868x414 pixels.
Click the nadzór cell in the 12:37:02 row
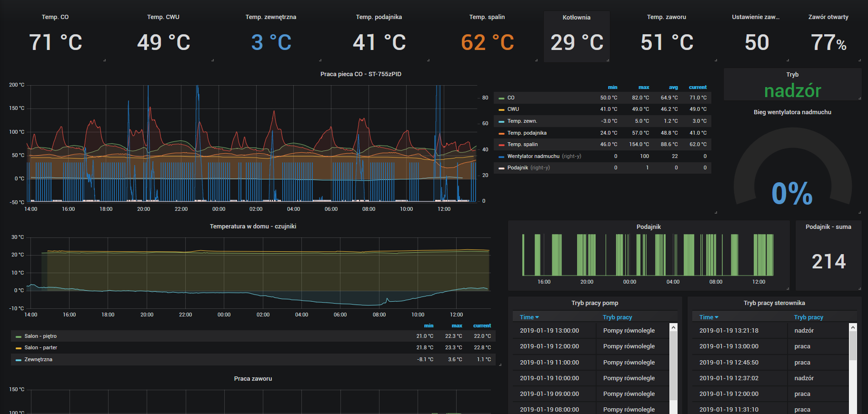pos(804,378)
